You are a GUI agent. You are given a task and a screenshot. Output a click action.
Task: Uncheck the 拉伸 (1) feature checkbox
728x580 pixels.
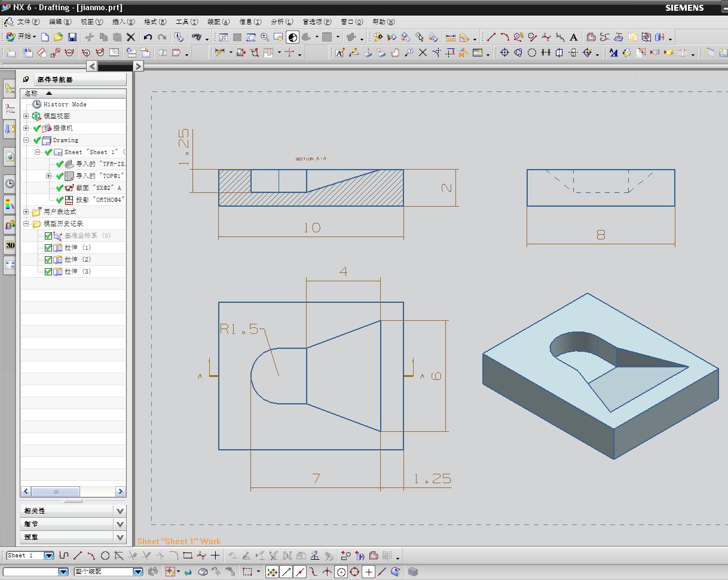tap(48, 247)
